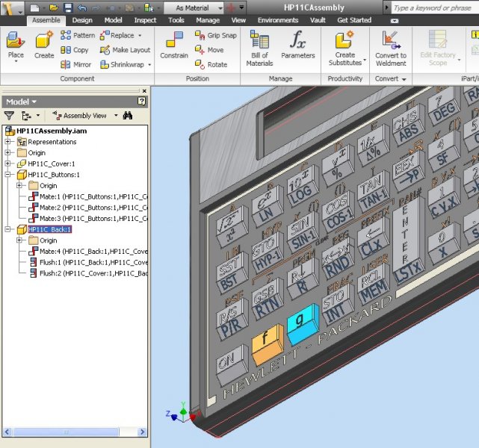
Task: Select the Copy component tool
Action: point(75,50)
